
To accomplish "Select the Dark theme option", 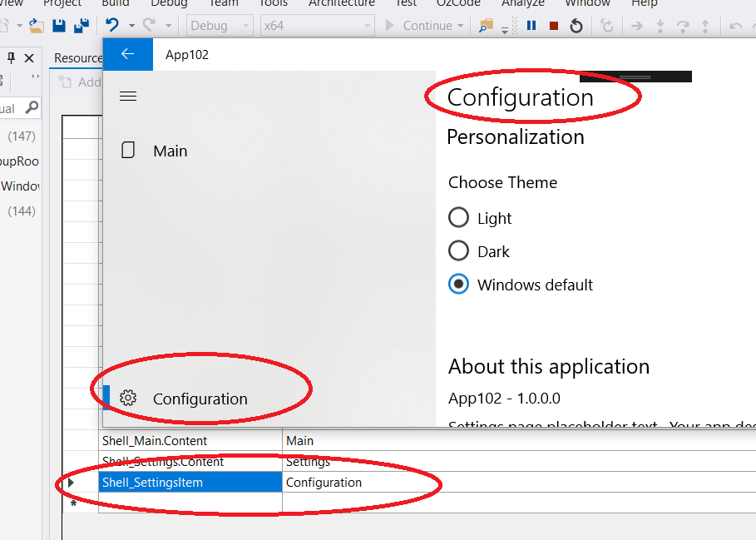I will point(458,250).
